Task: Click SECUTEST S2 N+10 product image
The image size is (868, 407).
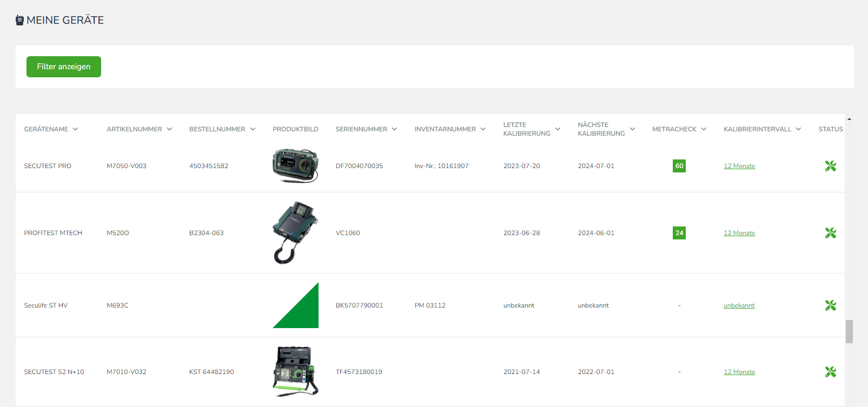Action: 295,372
